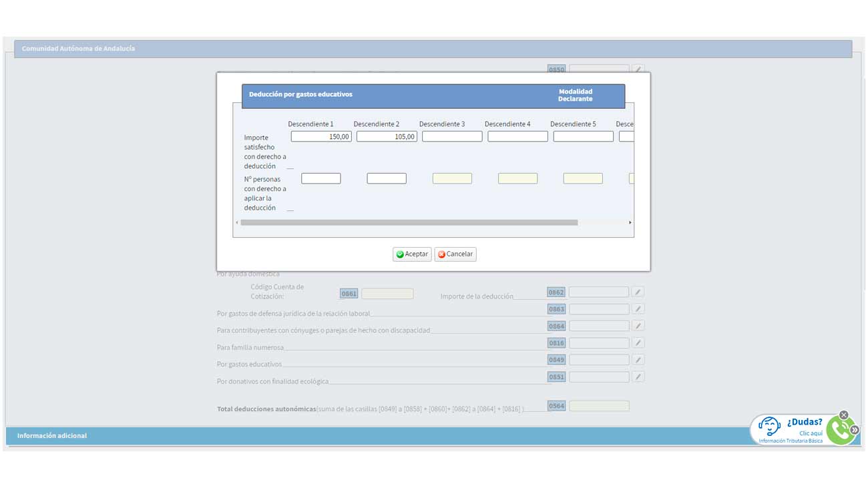Screen dimensions: 868x488
Task: Click 'Por gastos de defensa jurídica' label
Action: click(x=294, y=313)
